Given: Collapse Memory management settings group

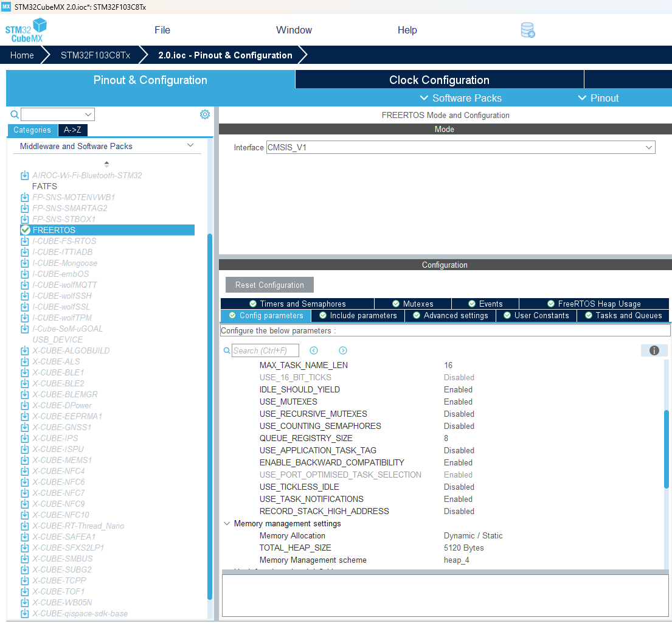Looking at the screenshot, I should click(227, 523).
